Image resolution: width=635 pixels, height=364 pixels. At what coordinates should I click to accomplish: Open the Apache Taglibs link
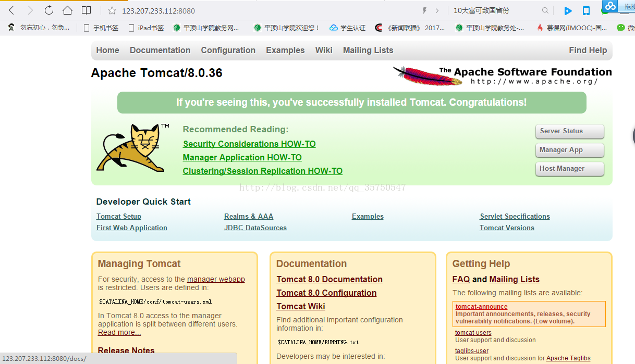point(568,358)
